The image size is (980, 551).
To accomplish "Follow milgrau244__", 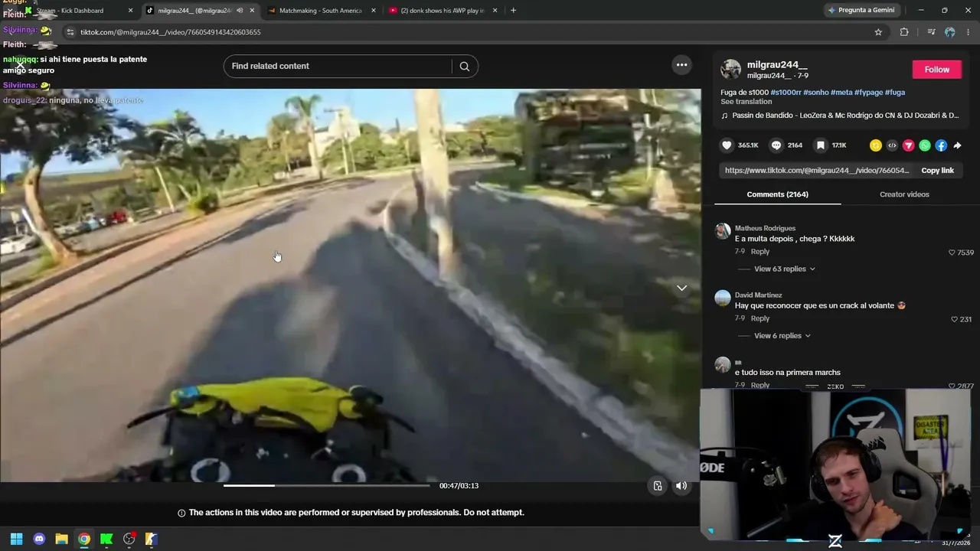I will click(936, 70).
